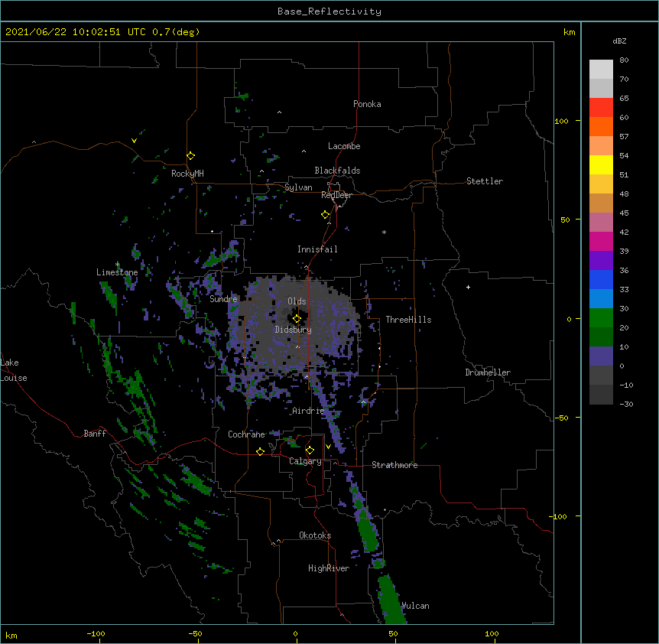Click white plus marker north of Drumheller
659x644 pixels.
pyautogui.click(x=468, y=287)
